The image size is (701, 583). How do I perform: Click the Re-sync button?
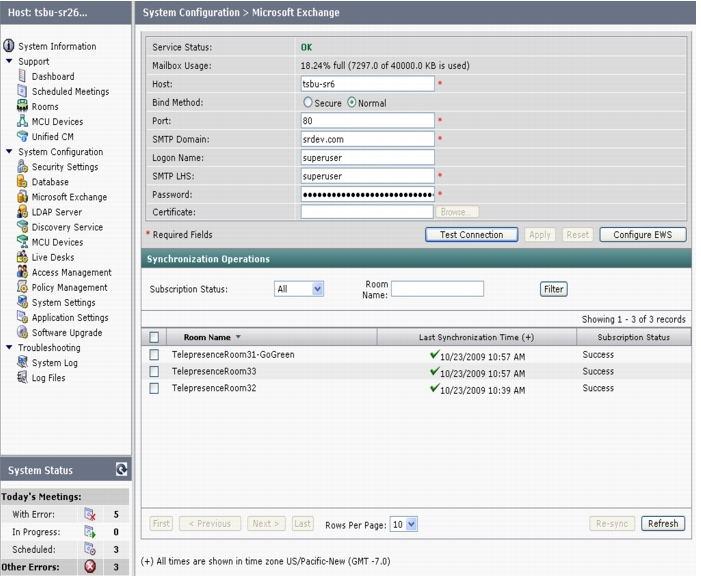coord(612,524)
